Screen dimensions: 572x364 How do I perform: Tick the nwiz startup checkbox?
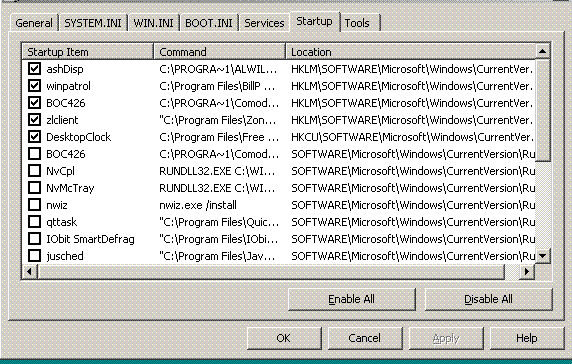35,205
